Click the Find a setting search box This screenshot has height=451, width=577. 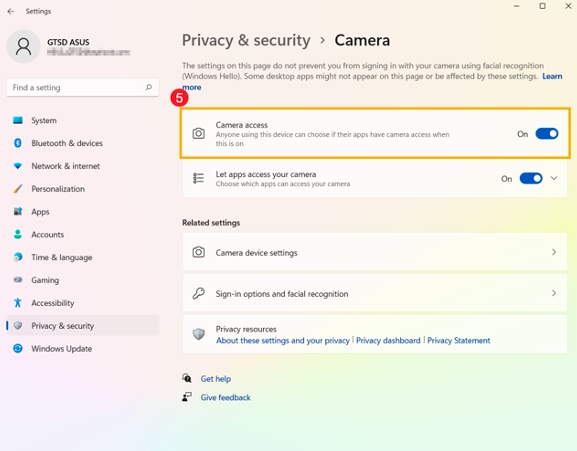click(83, 88)
